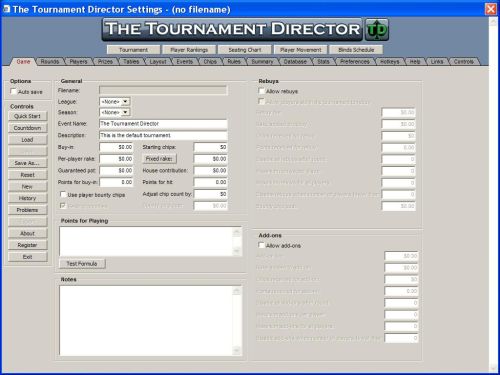The height and width of the screenshot is (375, 500).
Task: Click the Quick Start button
Action: tap(28, 116)
